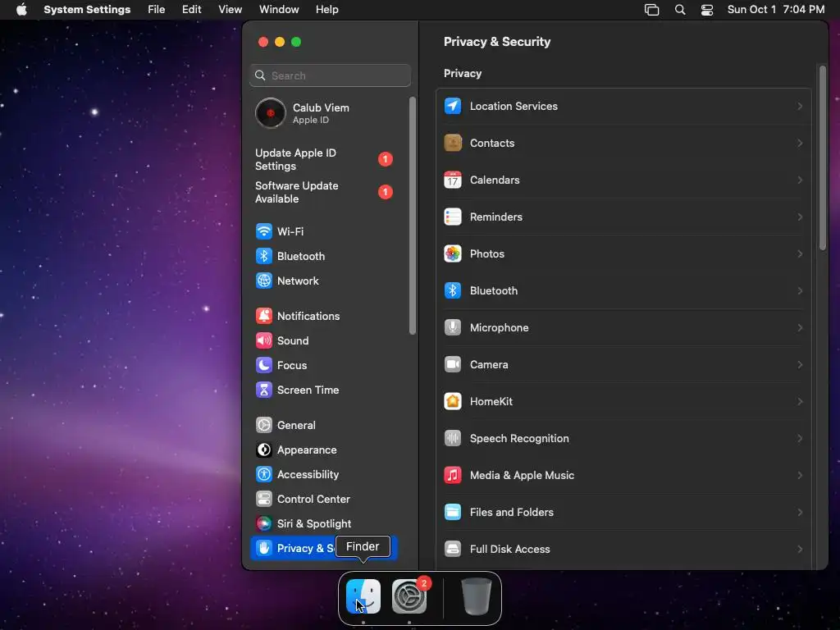Open Location Services arrow icon

click(x=453, y=106)
